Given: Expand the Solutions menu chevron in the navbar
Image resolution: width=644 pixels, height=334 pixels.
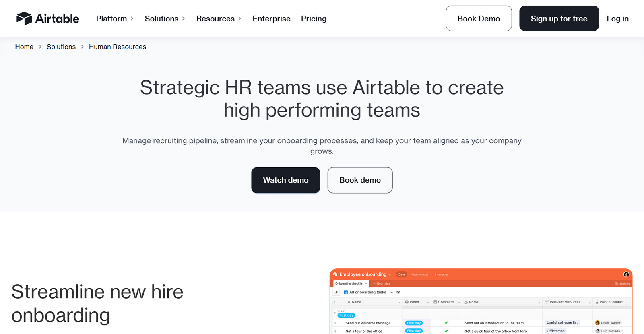Looking at the screenshot, I should pos(184,19).
